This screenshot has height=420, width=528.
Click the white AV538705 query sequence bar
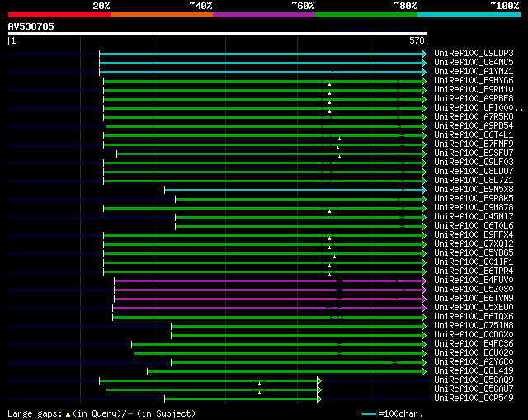(218, 34)
